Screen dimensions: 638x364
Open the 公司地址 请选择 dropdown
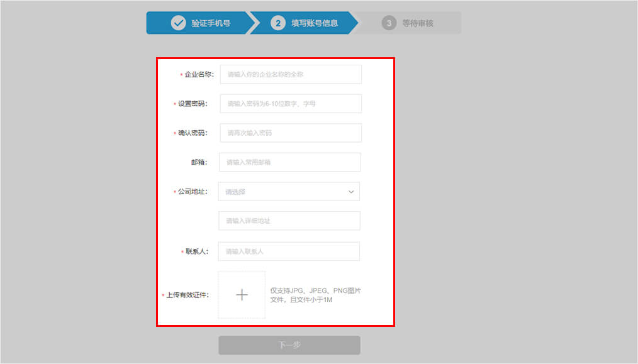289,192
